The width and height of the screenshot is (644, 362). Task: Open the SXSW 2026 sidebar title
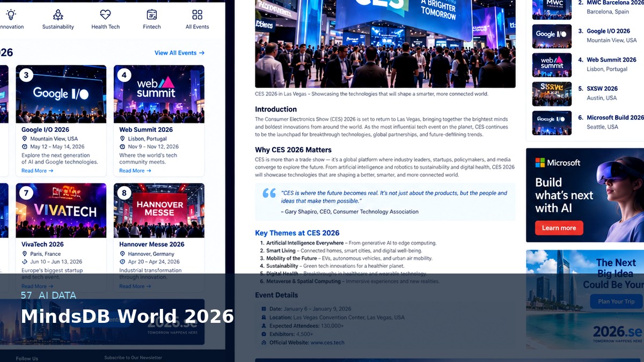602,88
